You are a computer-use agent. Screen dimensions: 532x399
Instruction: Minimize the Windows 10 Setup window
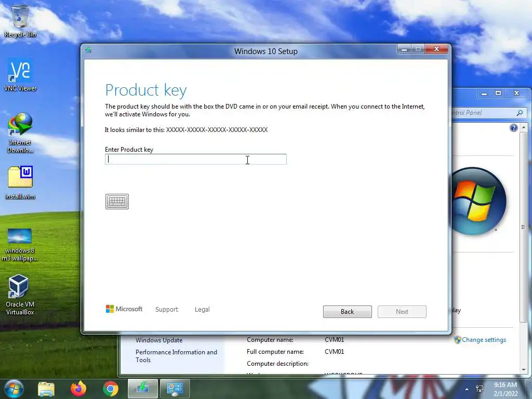404,49
